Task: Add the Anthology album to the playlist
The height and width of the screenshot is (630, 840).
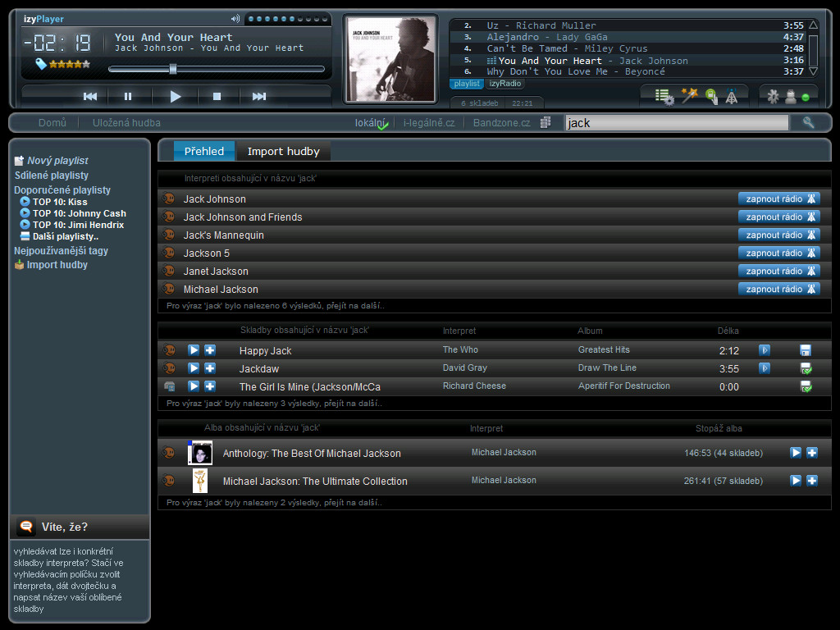Action: pos(812,453)
